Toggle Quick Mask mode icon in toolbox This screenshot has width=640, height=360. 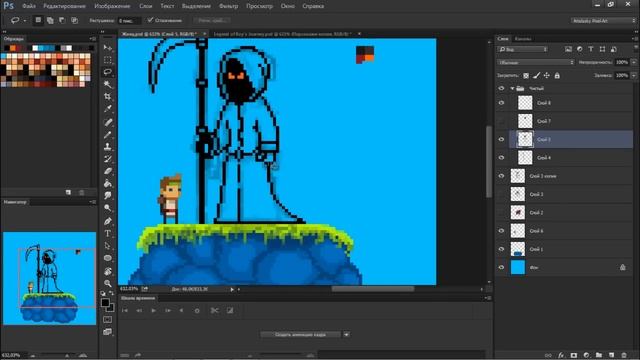[107, 319]
